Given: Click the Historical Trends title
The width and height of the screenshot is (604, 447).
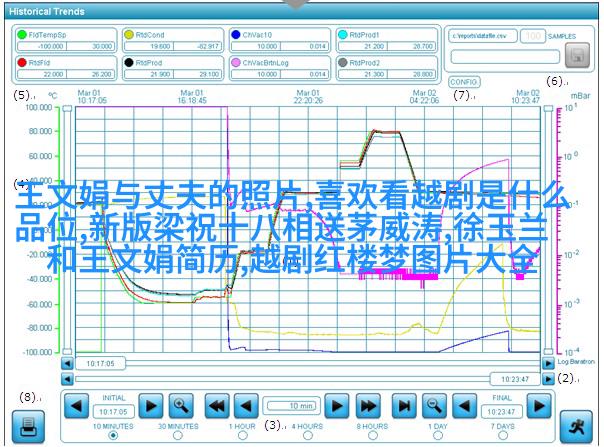Looking at the screenshot, I should click(47, 12).
